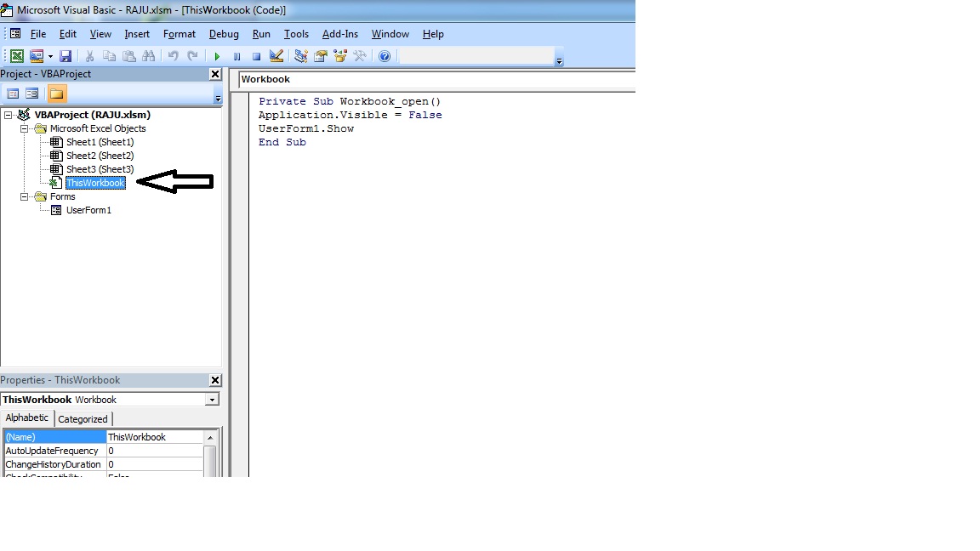
Task: Select Sheet1 (Sheet1) in project tree
Action: click(x=100, y=143)
